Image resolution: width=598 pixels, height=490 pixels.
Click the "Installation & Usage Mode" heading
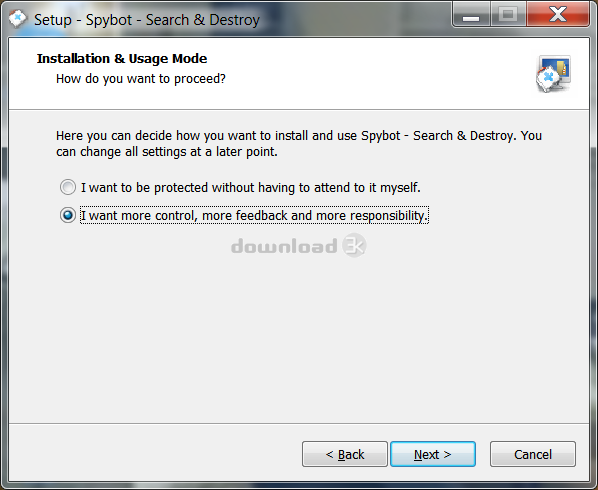coord(122,59)
